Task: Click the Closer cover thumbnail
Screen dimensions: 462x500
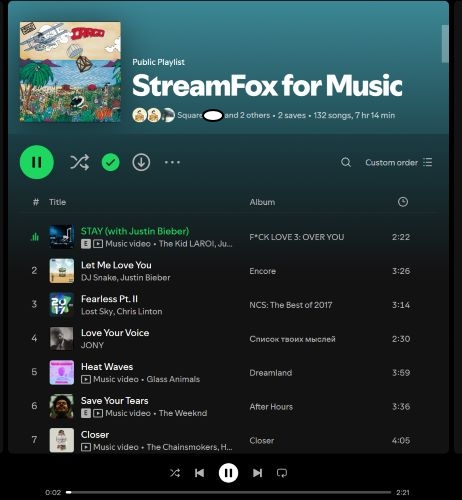Action: (62, 440)
